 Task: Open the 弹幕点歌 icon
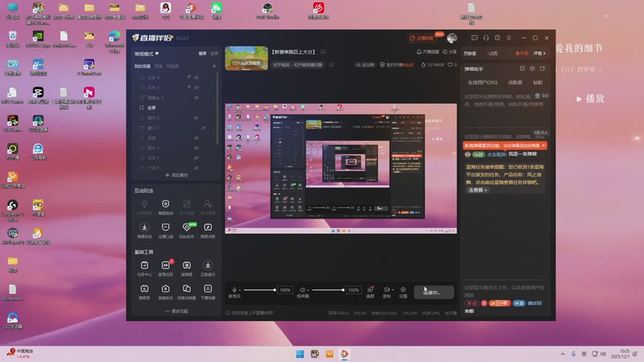pos(208,228)
